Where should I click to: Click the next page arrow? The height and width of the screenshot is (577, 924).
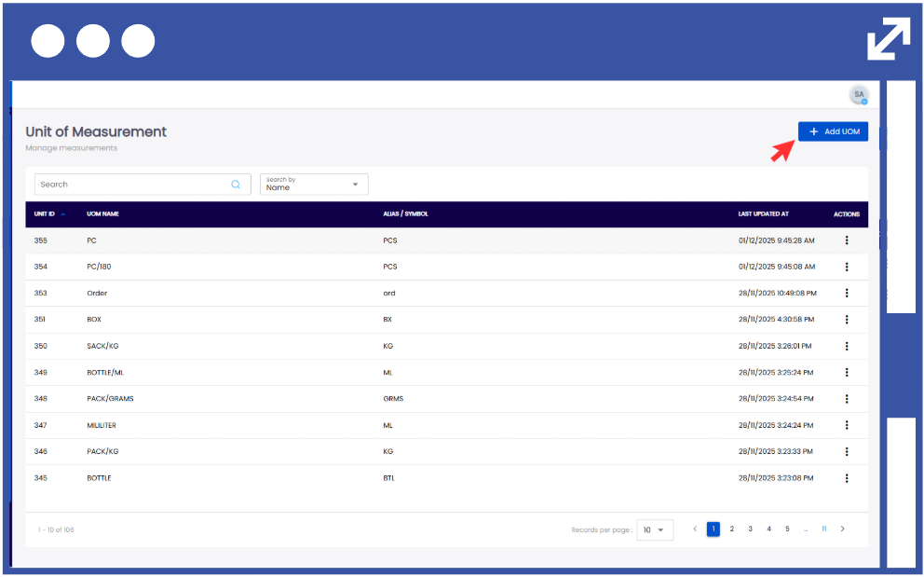pyautogui.click(x=843, y=529)
